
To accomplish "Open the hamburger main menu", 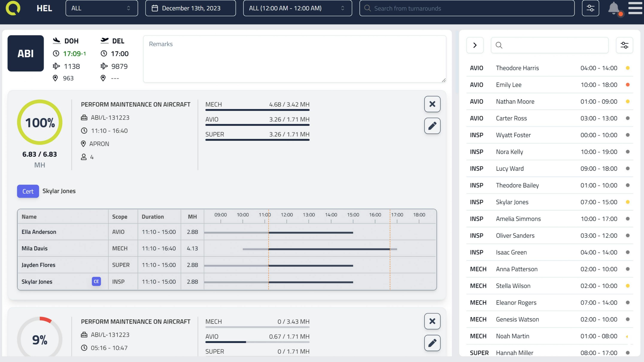I will coord(635,8).
